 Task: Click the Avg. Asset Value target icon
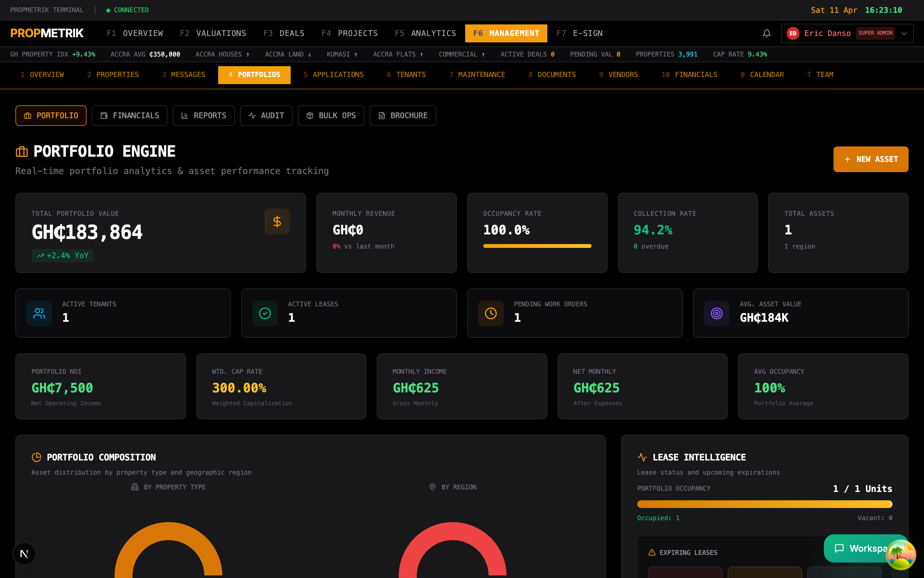tap(717, 313)
